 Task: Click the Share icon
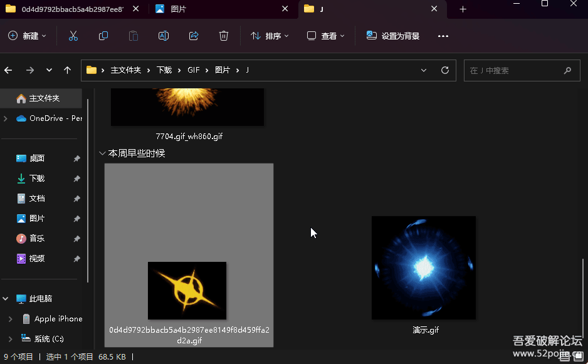point(194,36)
